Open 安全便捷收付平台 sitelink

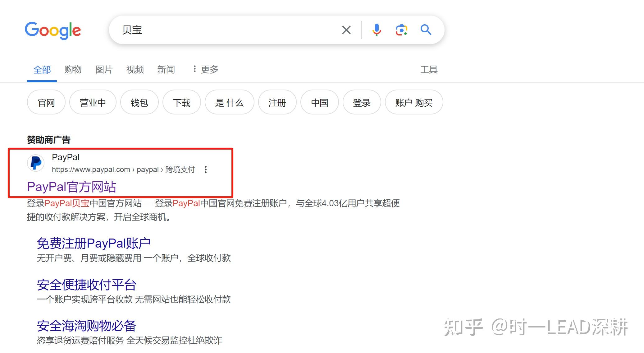pyautogui.click(x=87, y=285)
